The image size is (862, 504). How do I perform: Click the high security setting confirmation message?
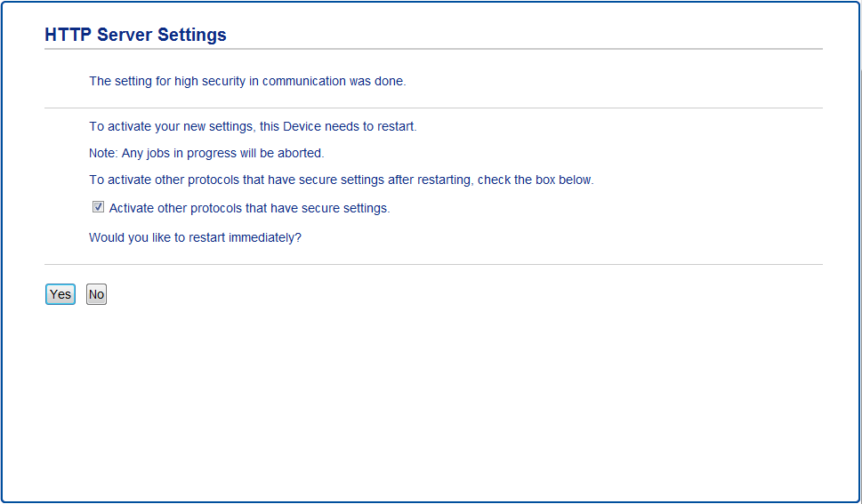247,81
